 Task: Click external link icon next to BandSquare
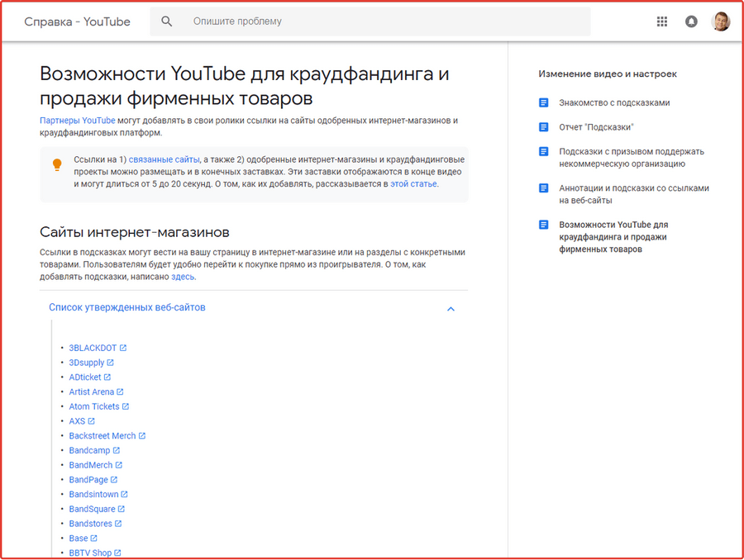tap(121, 509)
